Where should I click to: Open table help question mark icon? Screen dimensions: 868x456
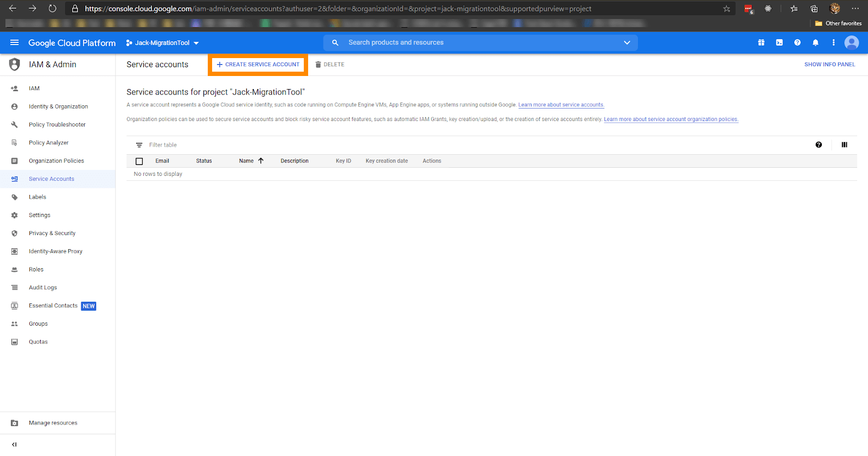click(x=819, y=145)
